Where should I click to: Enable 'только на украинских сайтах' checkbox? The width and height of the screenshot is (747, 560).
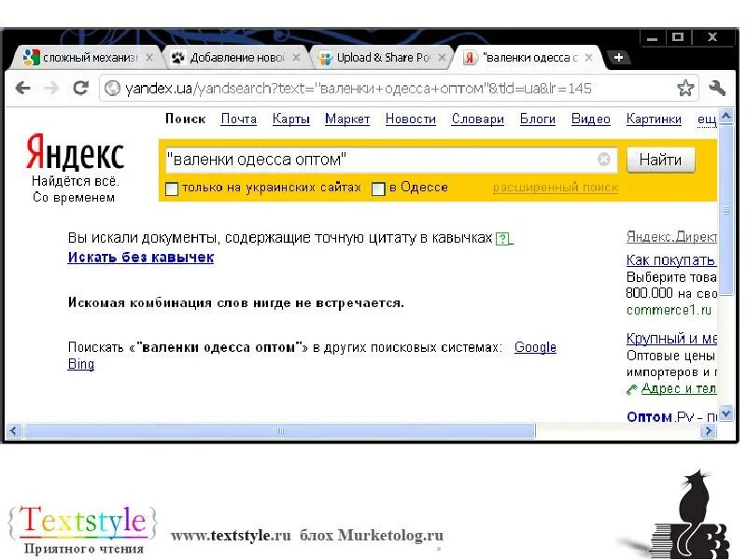tap(172, 189)
